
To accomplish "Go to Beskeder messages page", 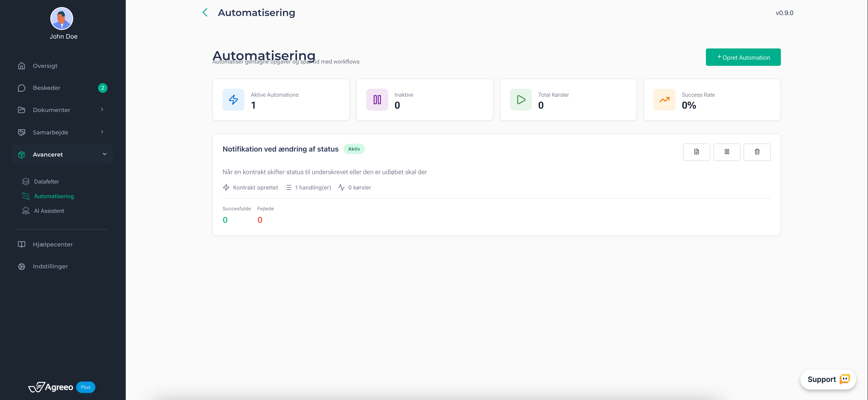I will coord(46,88).
